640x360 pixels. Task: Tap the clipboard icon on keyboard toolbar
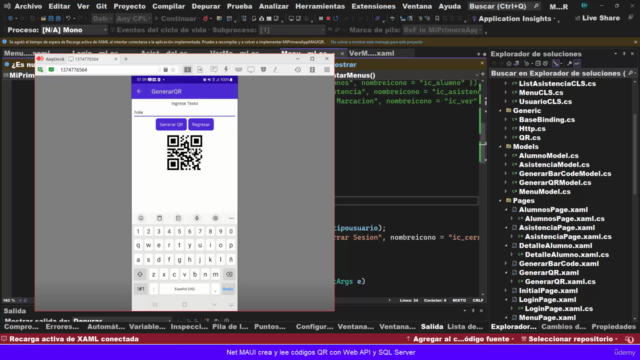(160, 218)
